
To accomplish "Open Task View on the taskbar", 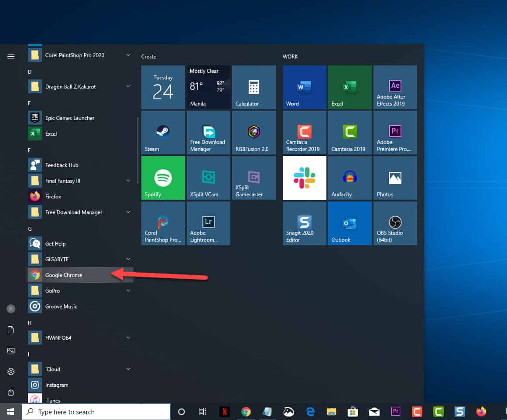I will click(x=202, y=412).
